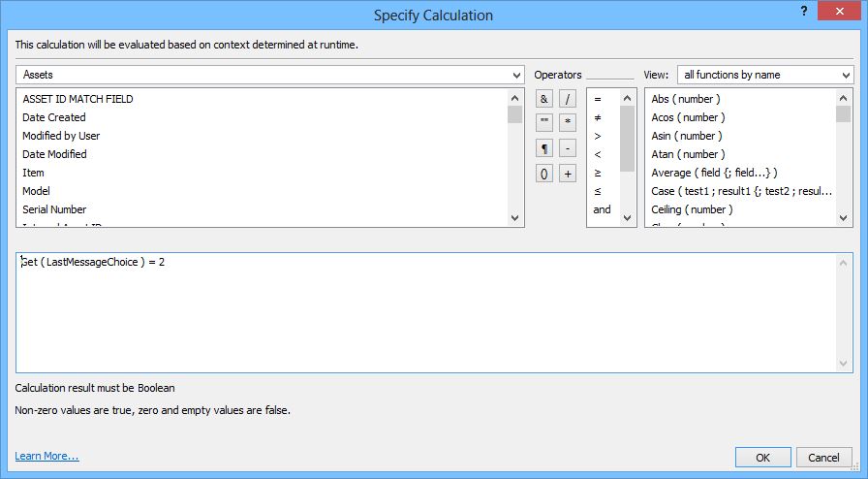The image size is (868, 479).
Task: Click the division slash operator button
Action: click(568, 99)
